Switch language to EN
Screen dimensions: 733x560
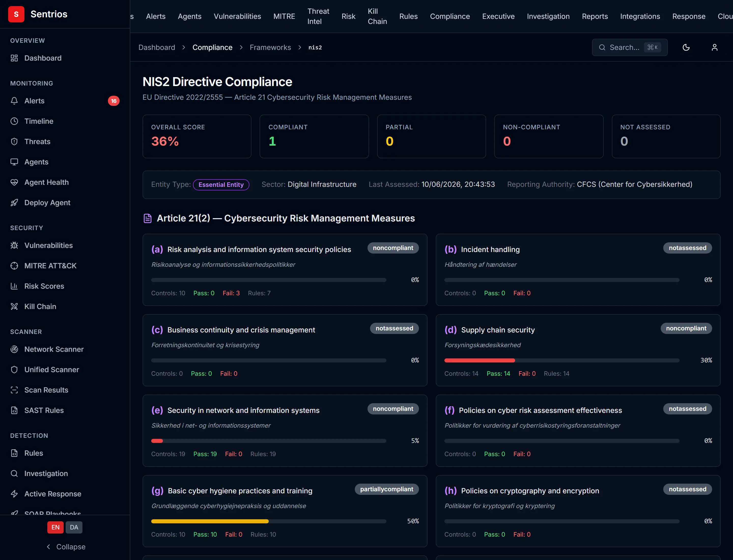[55, 527]
